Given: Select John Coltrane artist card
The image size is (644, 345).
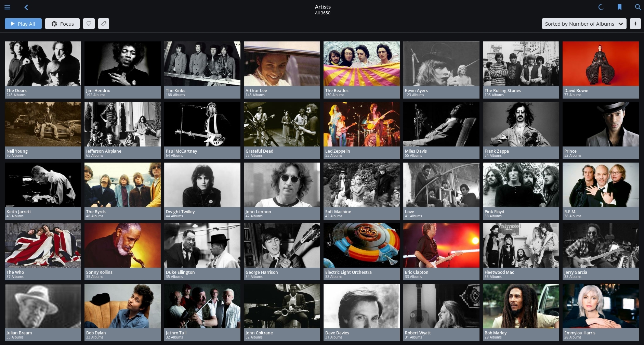Looking at the screenshot, I should coord(282,312).
